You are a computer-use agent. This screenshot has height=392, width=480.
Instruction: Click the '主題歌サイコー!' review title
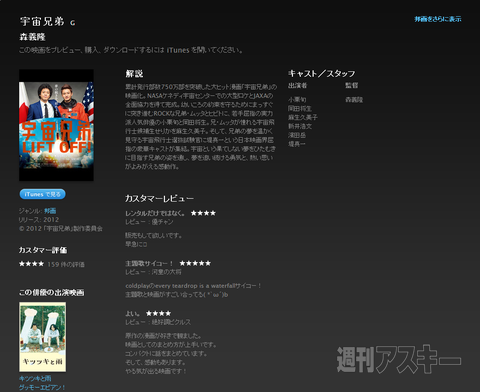149,263
